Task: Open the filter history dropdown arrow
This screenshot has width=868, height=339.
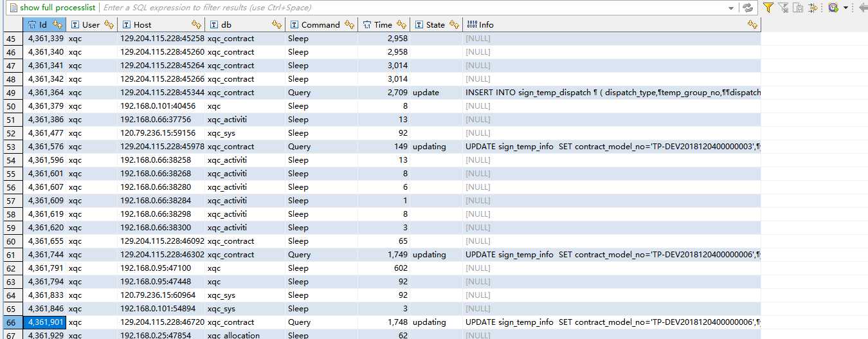Action: coord(845,8)
